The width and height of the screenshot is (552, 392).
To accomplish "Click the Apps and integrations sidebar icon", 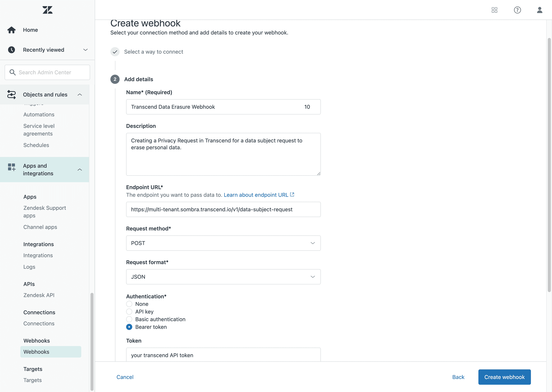I will [x=11, y=167].
